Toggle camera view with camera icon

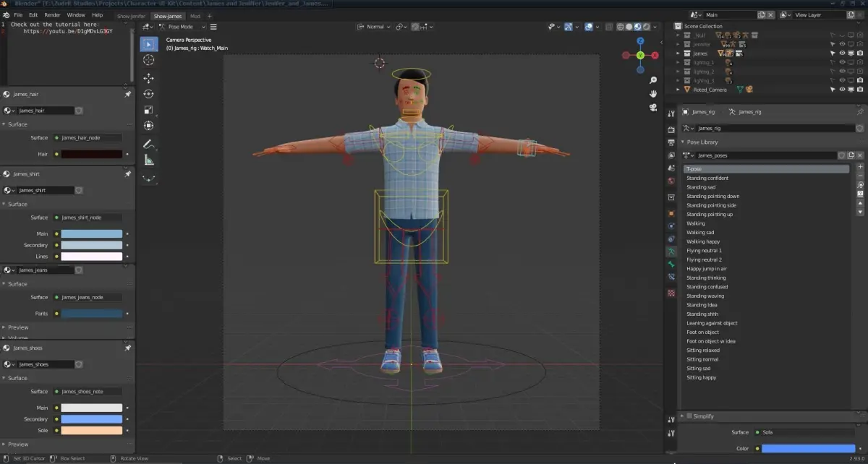point(653,107)
